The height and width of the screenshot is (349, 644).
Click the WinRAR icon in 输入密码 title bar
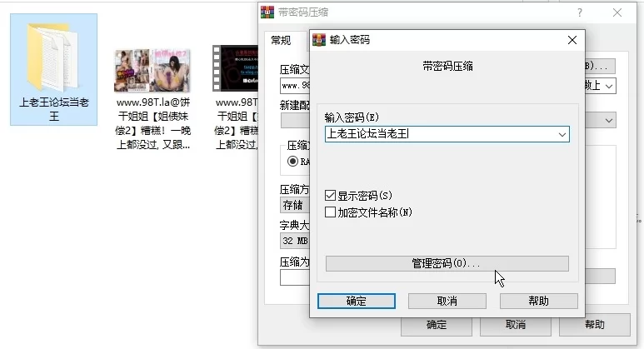pyautogui.click(x=319, y=39)
